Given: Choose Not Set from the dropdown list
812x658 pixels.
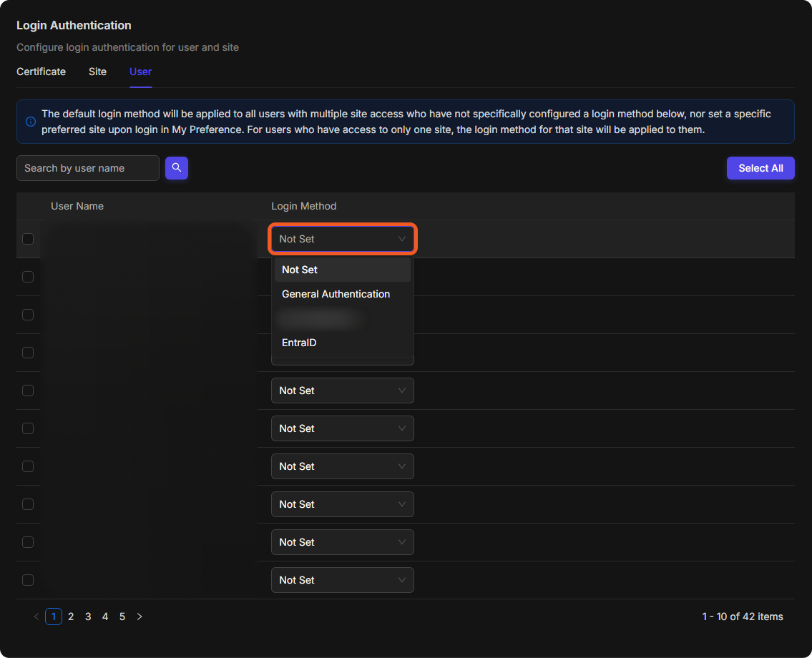Looking at the screenshot, I should [342, 270].
